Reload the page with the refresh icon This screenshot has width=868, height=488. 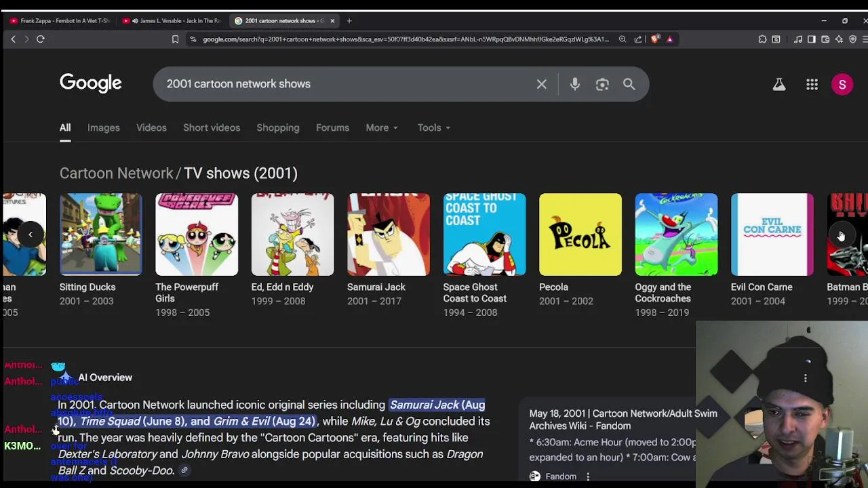point(40,39)
